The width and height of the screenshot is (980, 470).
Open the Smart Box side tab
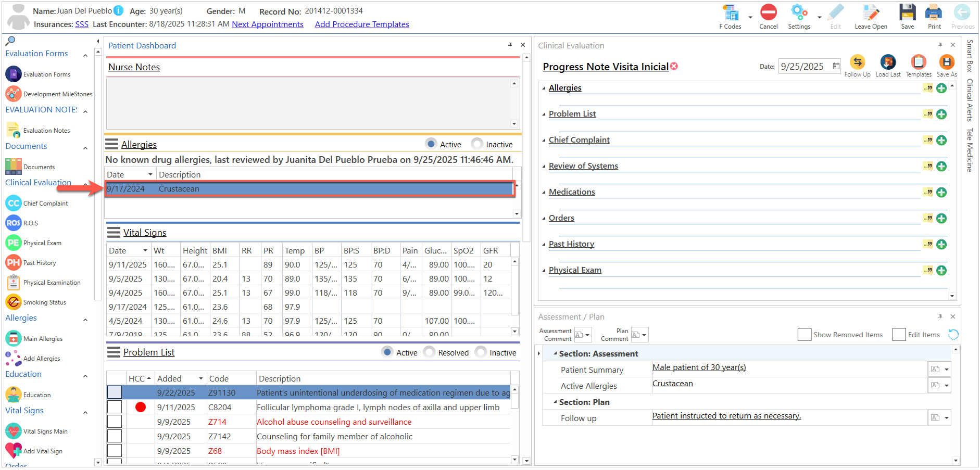tap(970, 56)
